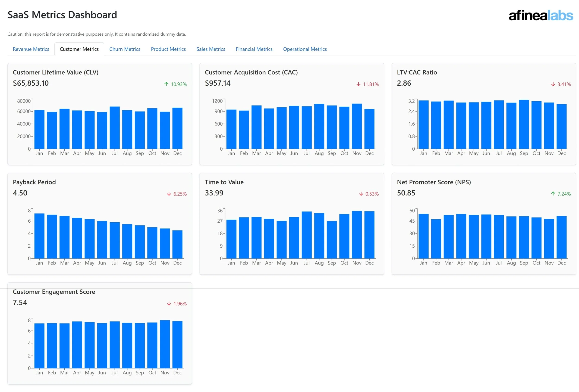The image size is (579, 392).
Task: Open the Financial Metrics tab
Action: point(254,49)
